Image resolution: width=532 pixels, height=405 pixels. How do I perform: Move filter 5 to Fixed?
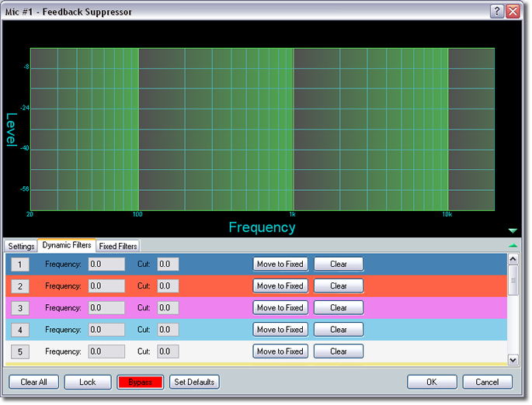tap(280, 351)
